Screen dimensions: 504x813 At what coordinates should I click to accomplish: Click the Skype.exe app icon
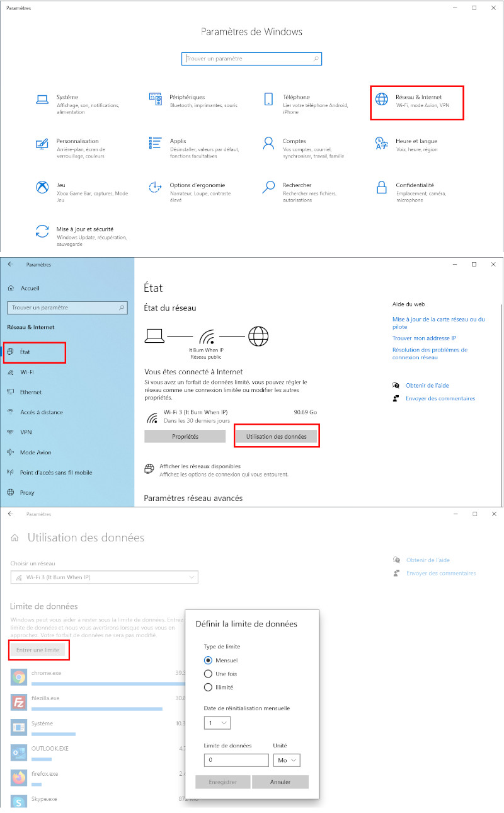point(19,801)
